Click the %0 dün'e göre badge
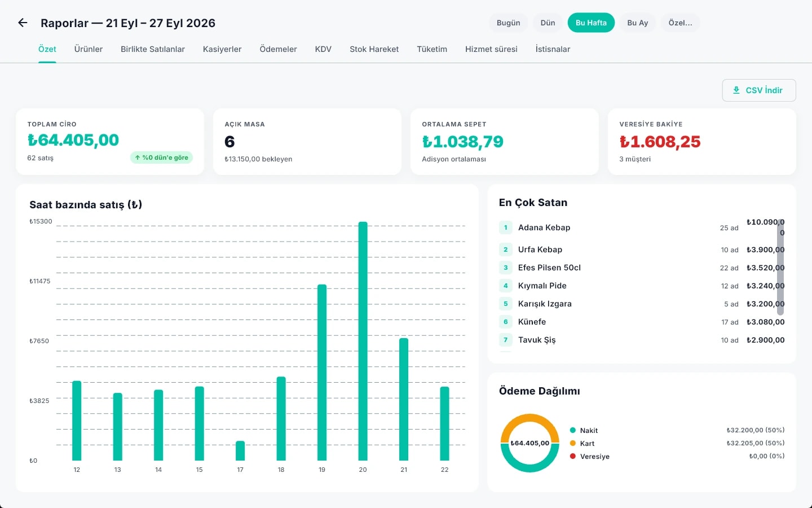The height and width of the screenshot is (508, 812). [x=161, y=157]
